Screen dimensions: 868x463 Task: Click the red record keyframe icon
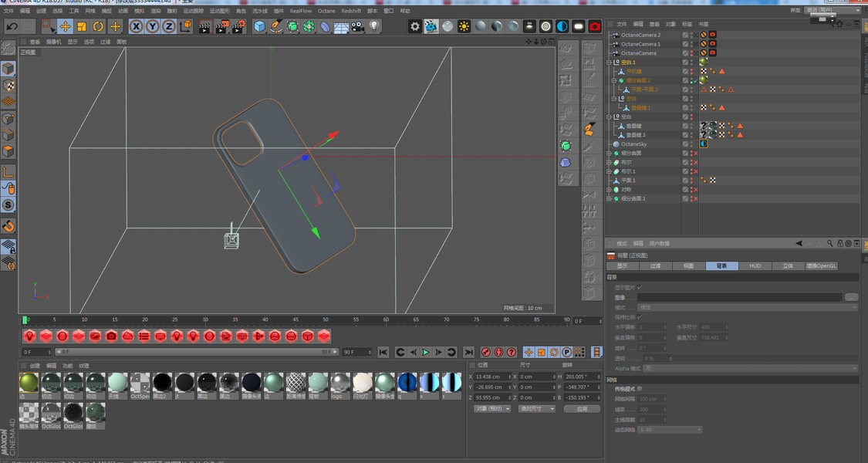click(x=485, y=352)
